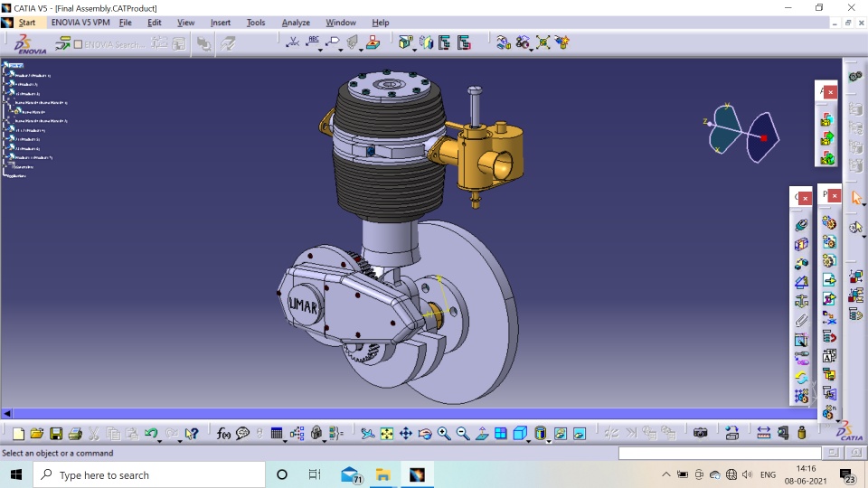Open the isometric view dropdown arrow
The width and height of the screenshot is (868, 488).
529,441
